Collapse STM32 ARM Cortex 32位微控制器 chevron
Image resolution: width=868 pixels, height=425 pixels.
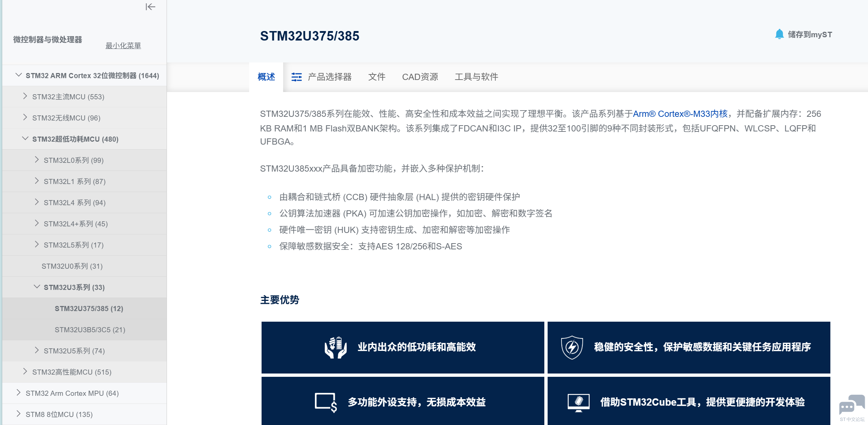pos(18,75)
